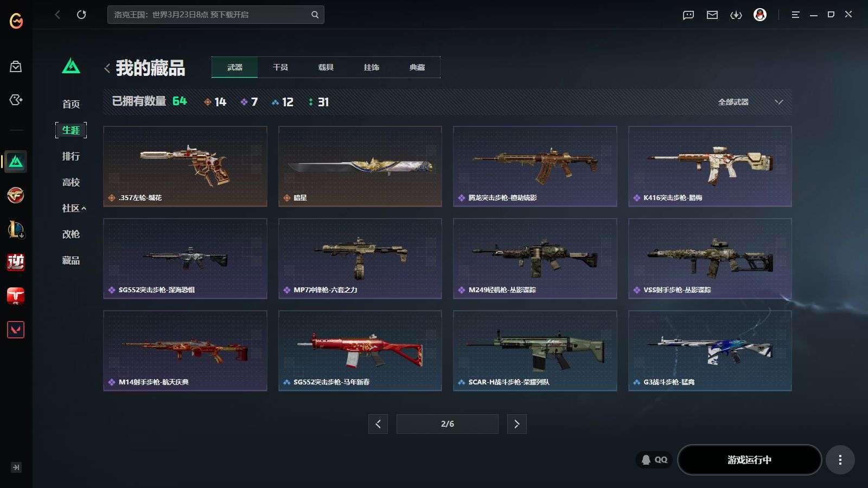Open the Valorant icon in sidebar

tap(16, 330)
